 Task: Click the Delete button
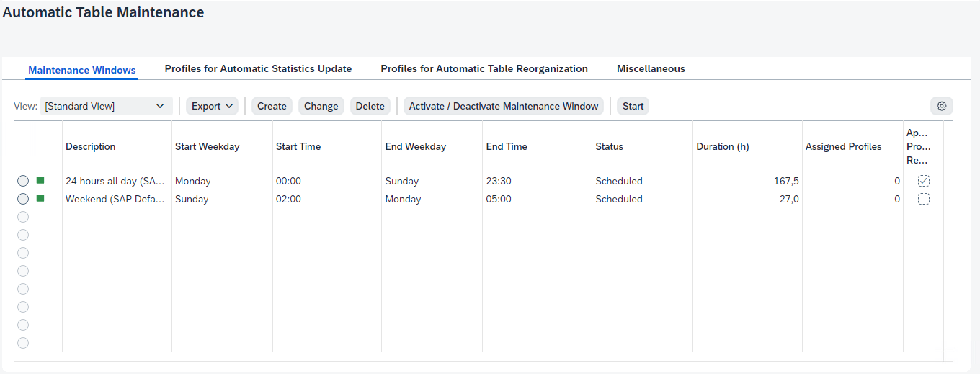370,106
